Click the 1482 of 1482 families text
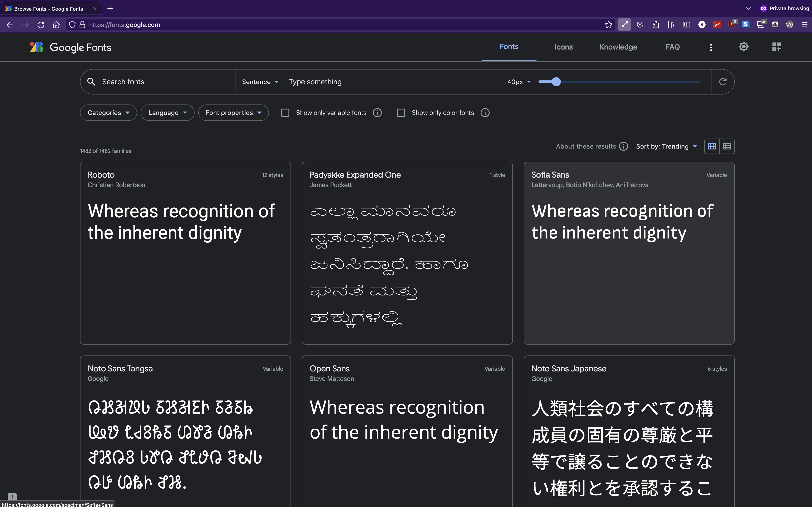This screenshot has height=507, width=812. point(106,151)
